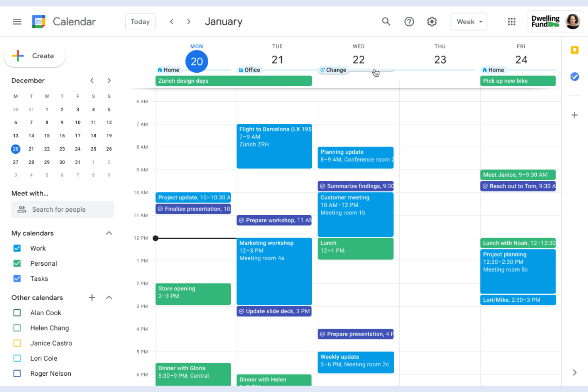Open the search icon in the header
The height and width of the screenshot is (392, 588).
pos(386,21)
